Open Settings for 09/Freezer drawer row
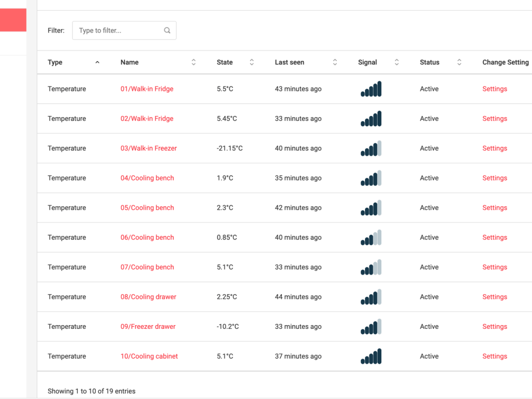Viewport: 532px width, 399px height. coord(495,327)
